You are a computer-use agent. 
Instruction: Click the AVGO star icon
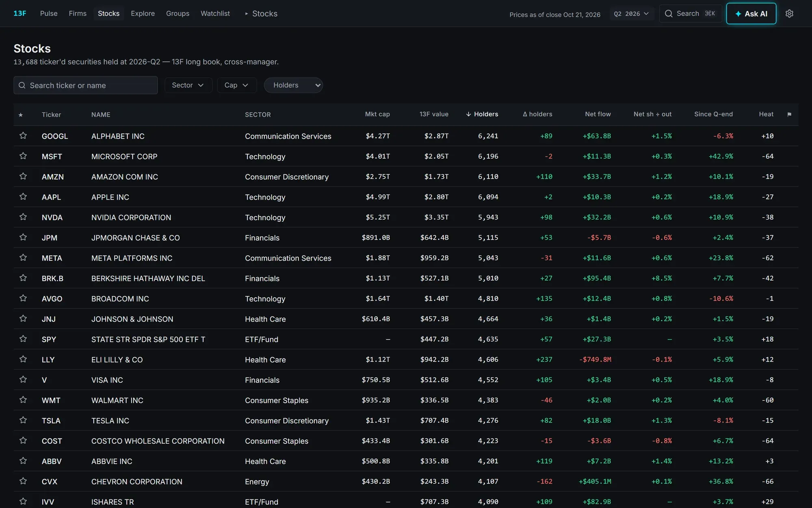click(23, 298)
